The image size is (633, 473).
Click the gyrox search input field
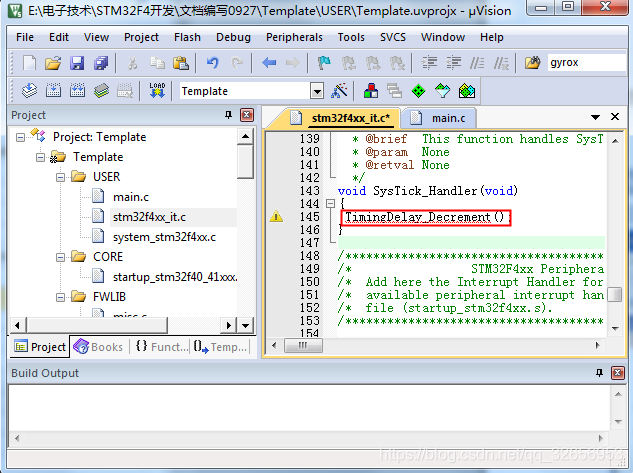(x=587, y=63)
